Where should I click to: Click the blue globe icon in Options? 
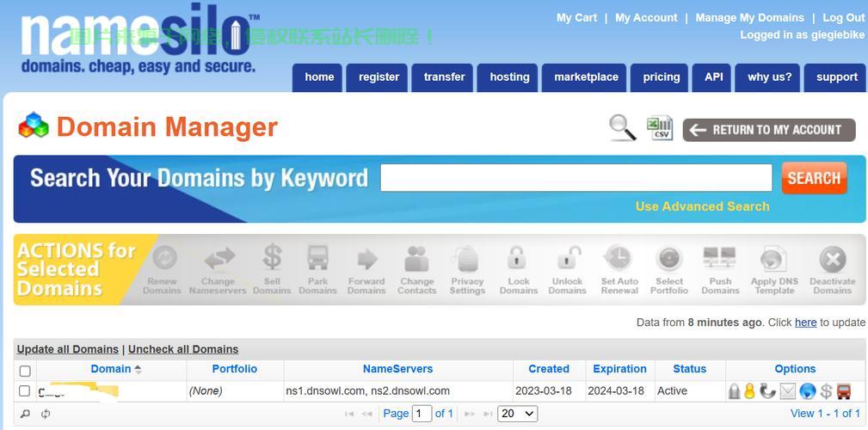click(x=808, y=391)
